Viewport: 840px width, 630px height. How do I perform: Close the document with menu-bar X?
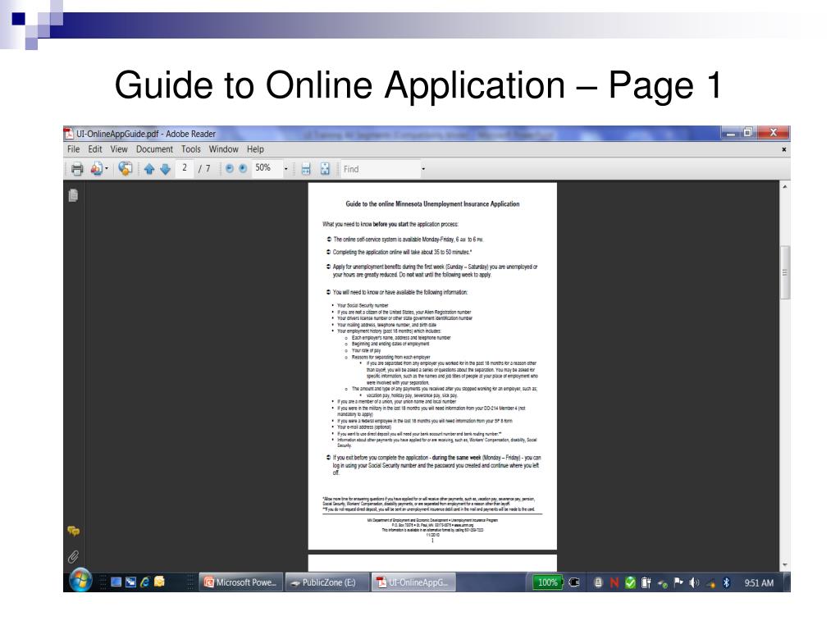[783, 149]
